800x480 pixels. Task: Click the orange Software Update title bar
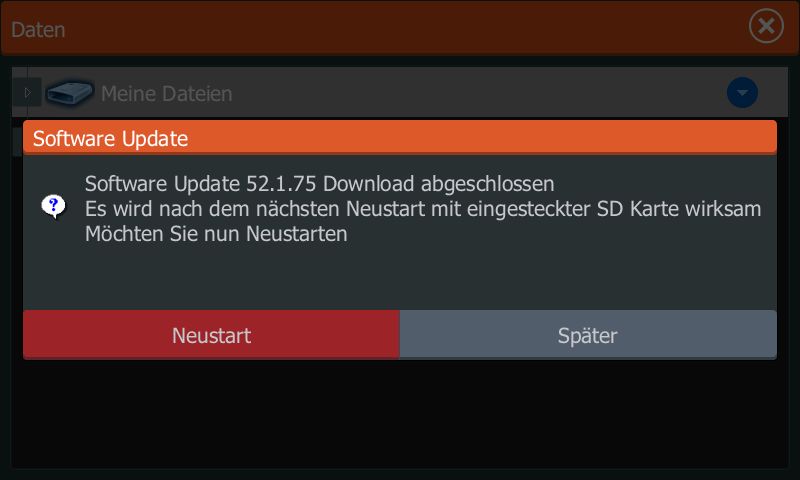click(399, 137)
